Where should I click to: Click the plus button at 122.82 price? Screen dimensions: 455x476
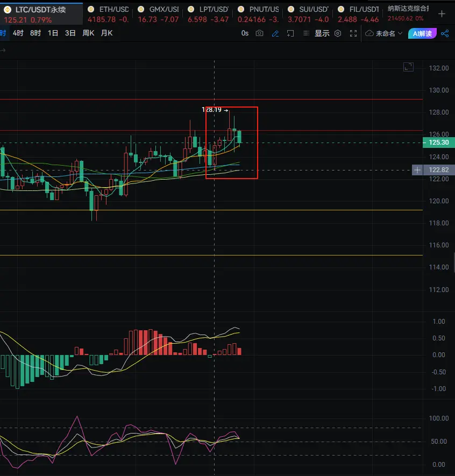coord(417,170)
